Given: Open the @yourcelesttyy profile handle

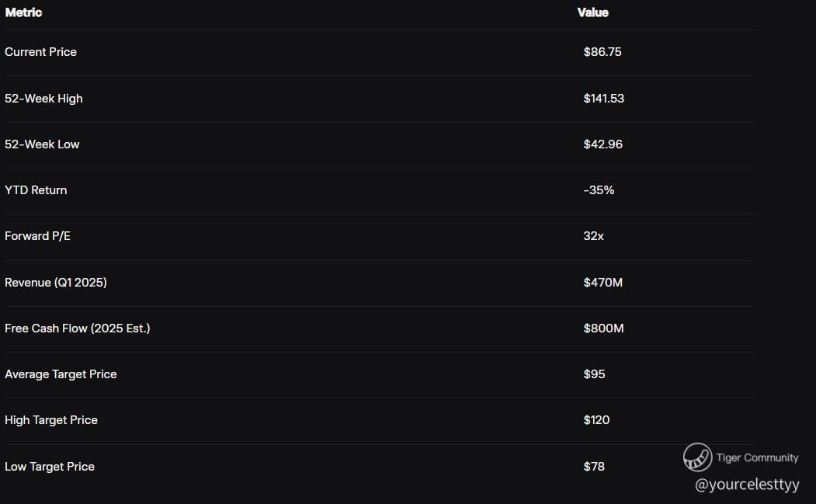Looking at the screenshot, I should click(x=746, y=485).
